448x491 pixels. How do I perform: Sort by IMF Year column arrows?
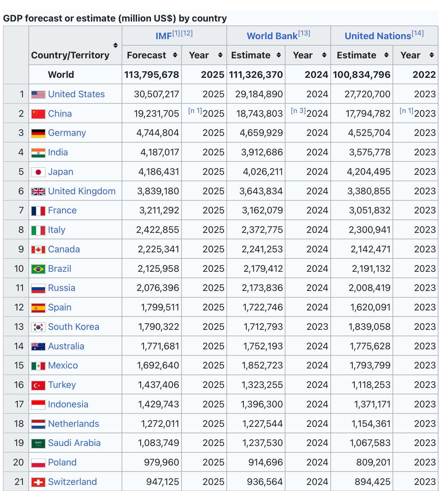pos(220,55)
